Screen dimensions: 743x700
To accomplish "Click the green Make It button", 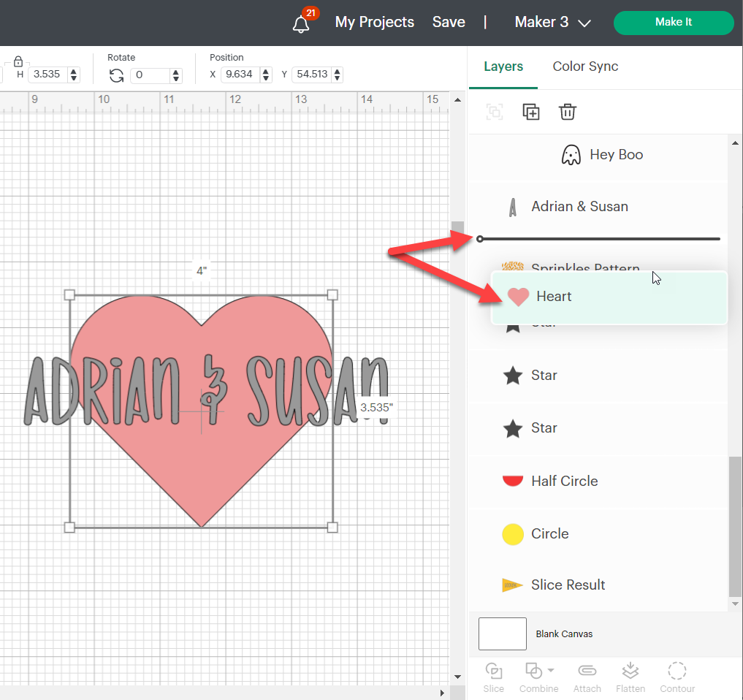I will point(673,23).
